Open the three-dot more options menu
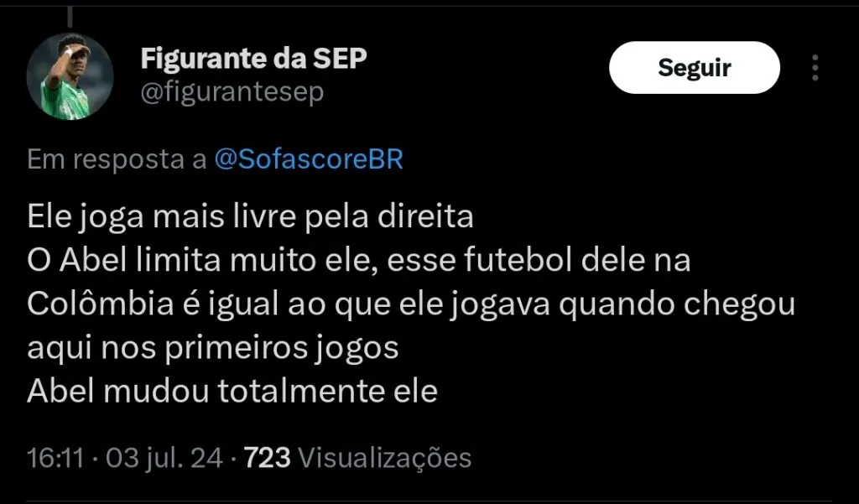 (815, 69)
